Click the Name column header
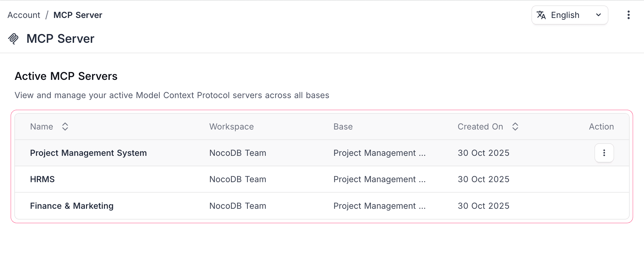This screenshot has width=644, height=265. (42, 127)
